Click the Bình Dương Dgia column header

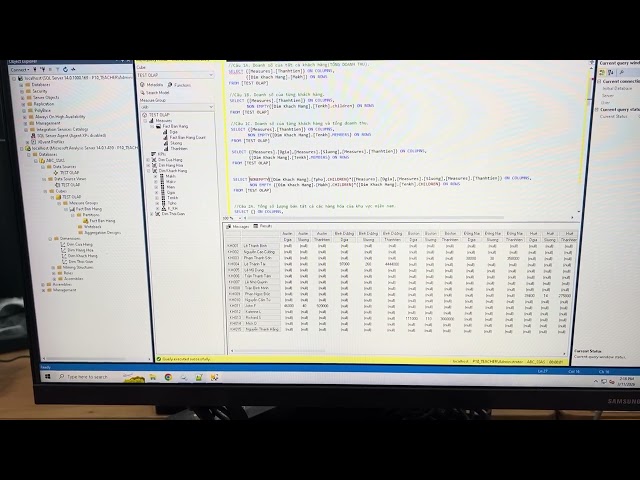coord(344,240)
